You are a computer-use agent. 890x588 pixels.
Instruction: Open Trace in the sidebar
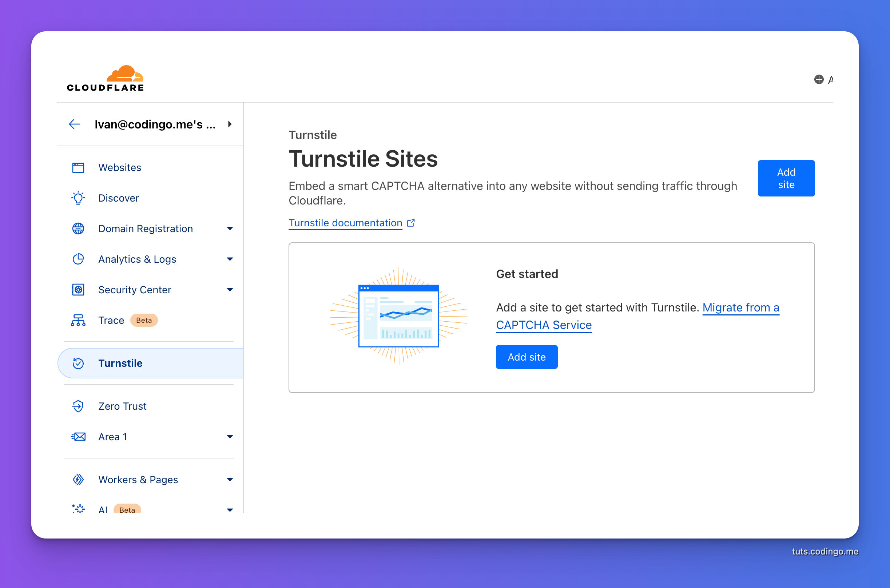pyautogui.click(x=150, y=320)
